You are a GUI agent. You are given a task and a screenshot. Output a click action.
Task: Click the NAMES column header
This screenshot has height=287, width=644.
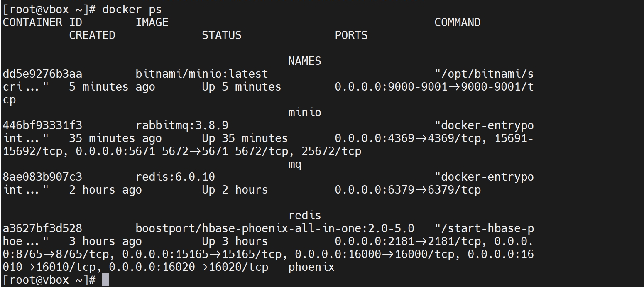point(305,61)
